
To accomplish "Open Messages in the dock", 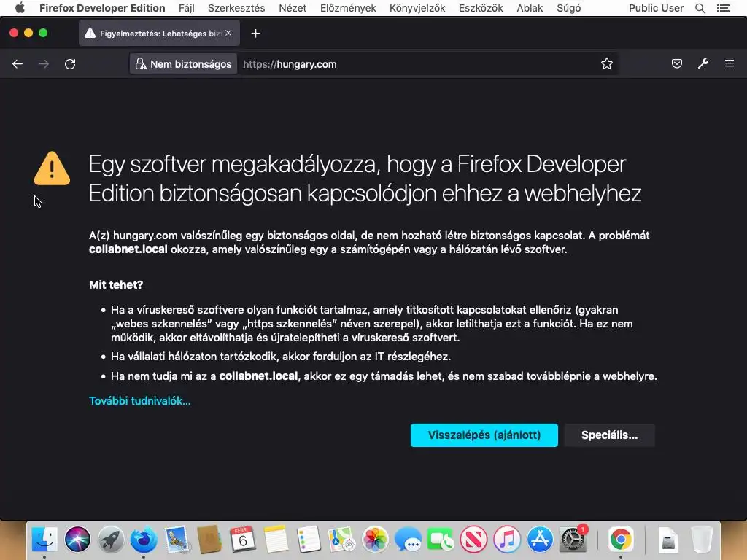I will click(408, 540).
